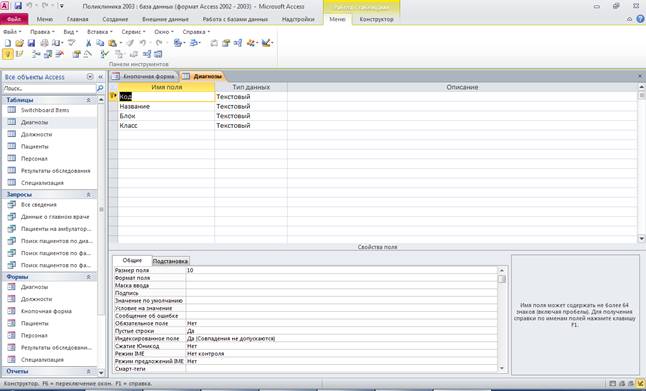Collapse navigation pane with double chevron
The height and width of the screenshot is (391, 646).
101,77
